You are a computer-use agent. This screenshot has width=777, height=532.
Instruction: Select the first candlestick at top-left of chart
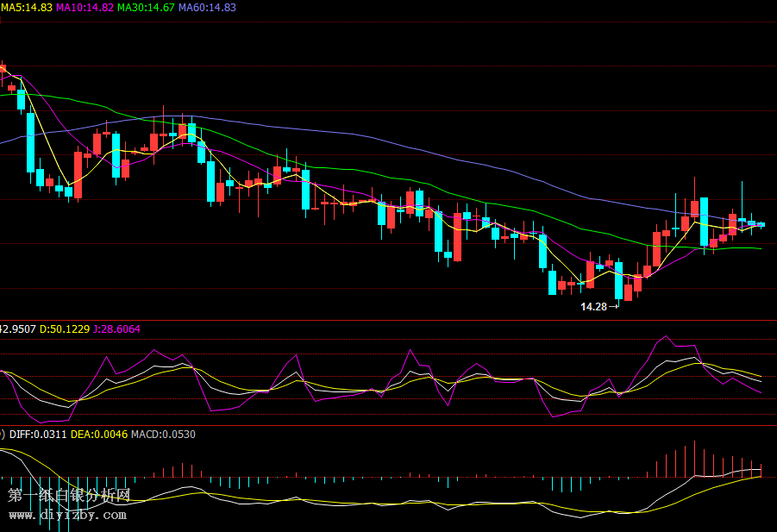[3, 67]
